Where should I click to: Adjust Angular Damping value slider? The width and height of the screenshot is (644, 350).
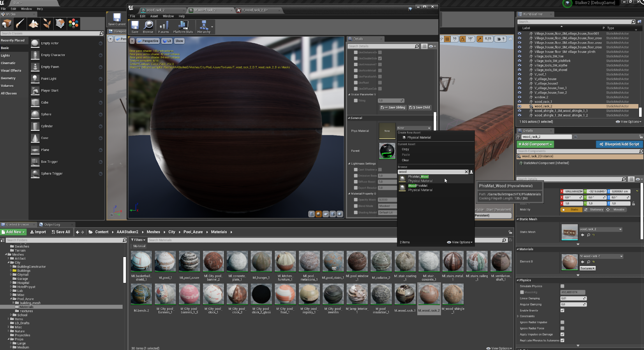(x=573, y=304)
